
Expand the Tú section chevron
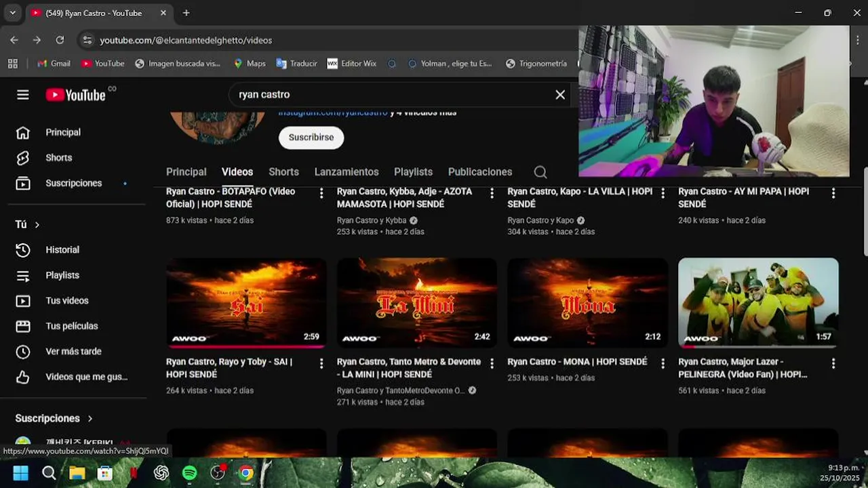coord(37,224)
